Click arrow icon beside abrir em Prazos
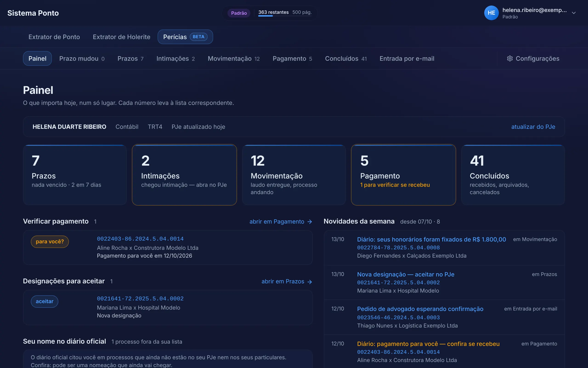 pyautogui.click(x=310, y=282)
